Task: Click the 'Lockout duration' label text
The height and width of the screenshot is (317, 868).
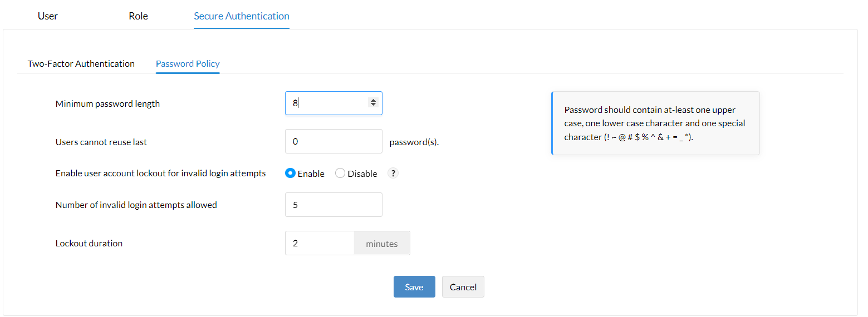Action: point(89,243)
